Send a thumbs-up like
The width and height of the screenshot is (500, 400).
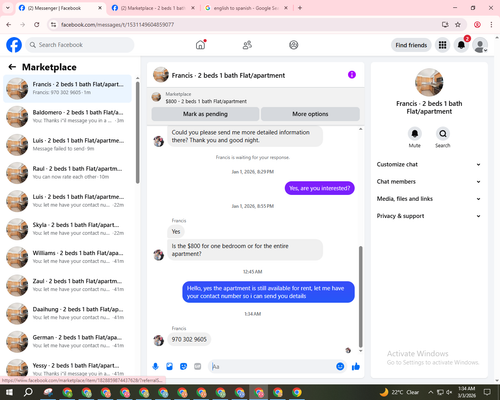(x=356, y=367)
